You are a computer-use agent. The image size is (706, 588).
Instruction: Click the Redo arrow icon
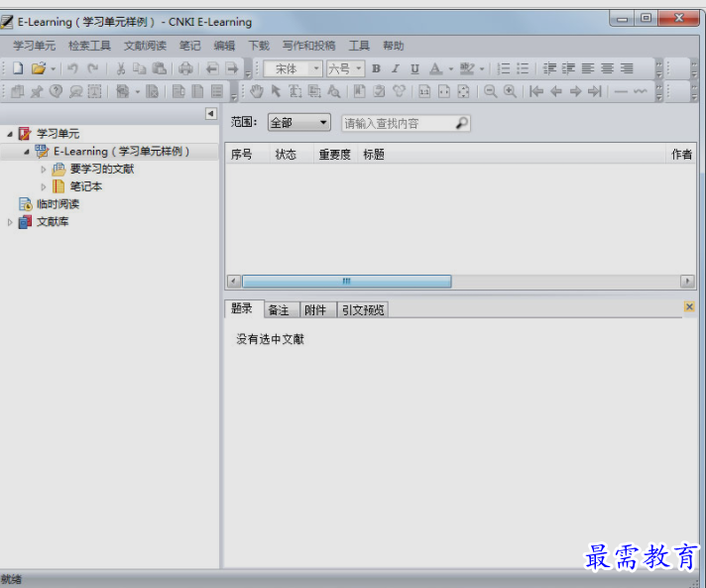pyautogui.click(x=93, y=68)
